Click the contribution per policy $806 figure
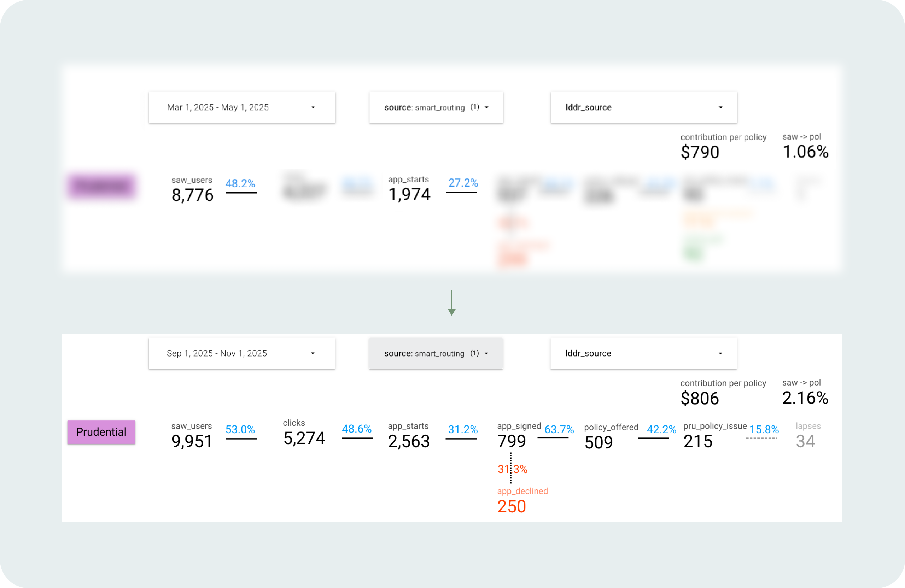 coord(700,399)
